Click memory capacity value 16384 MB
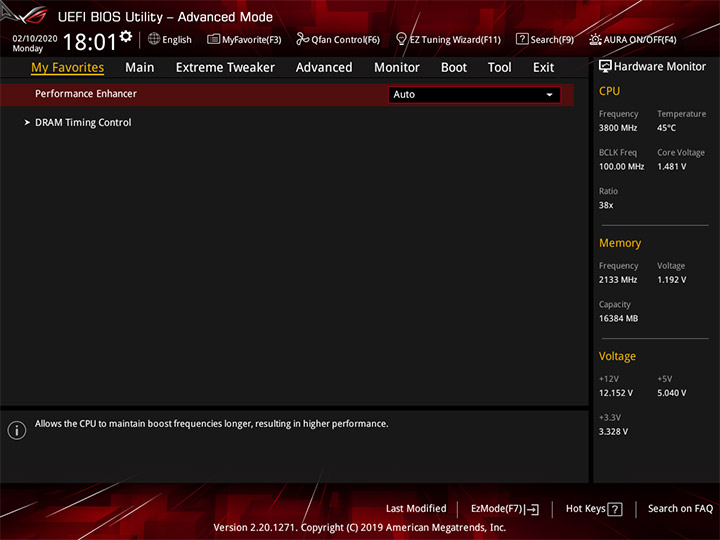 pyautogui.click(x=618, y=318)
